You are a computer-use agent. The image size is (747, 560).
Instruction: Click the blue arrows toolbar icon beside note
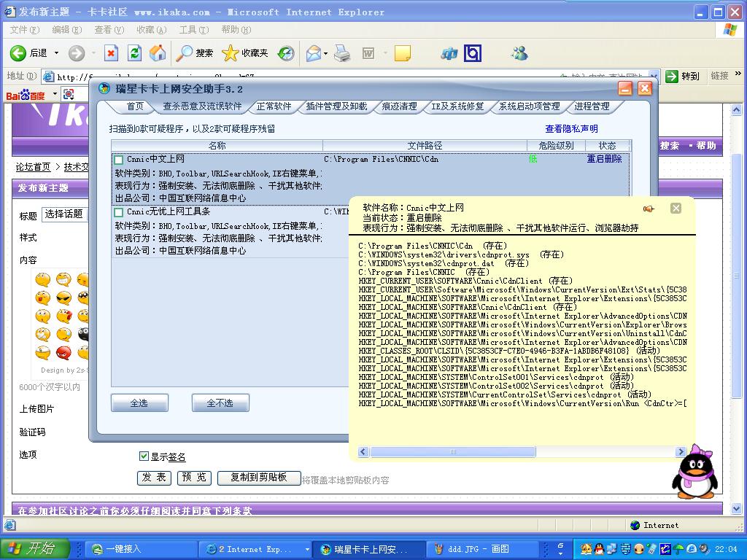point(449,54)
